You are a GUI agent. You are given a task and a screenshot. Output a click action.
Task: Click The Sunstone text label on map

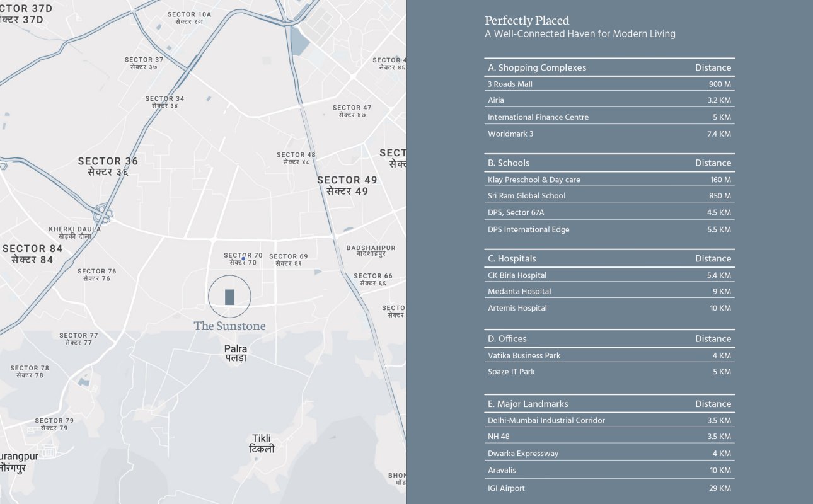pos(229,326)
